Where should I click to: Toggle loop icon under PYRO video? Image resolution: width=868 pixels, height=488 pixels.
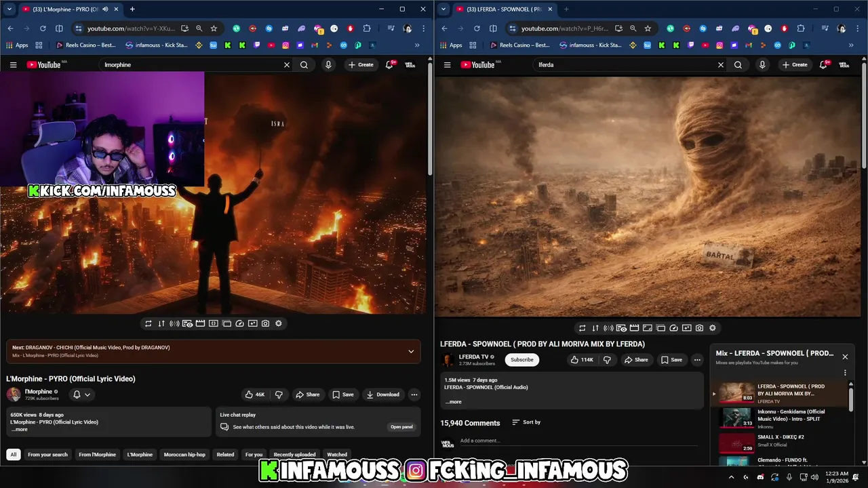tap(149, 323)
